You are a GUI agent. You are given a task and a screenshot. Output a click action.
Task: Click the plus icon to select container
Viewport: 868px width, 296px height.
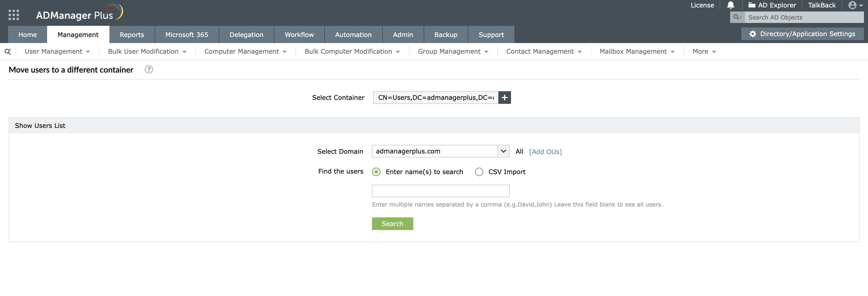pyautogui.click(x=504, y=98)
